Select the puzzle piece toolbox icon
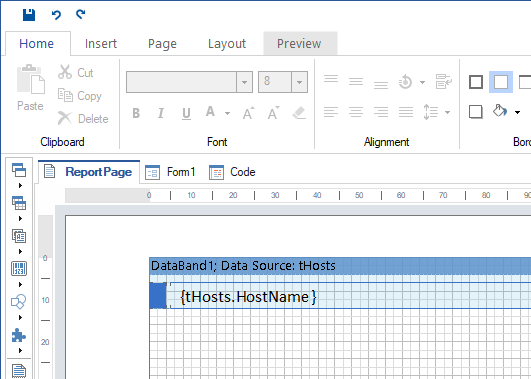 click(x=19, y=335)
